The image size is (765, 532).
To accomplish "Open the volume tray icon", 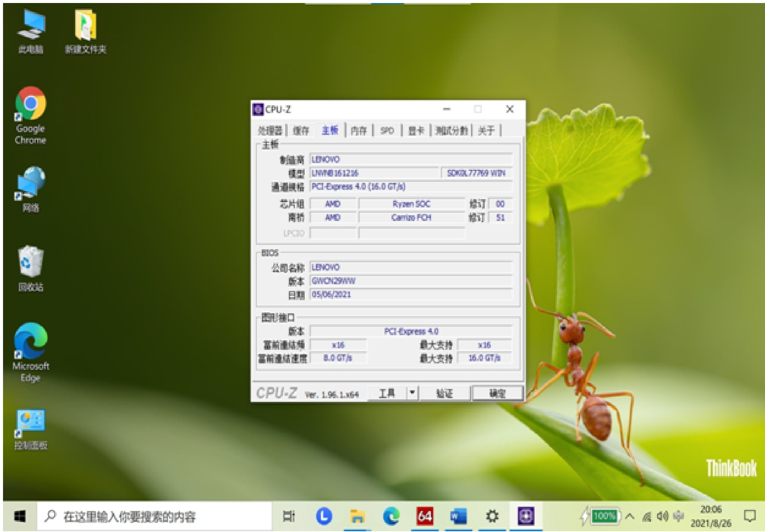I will tap(663, 517).
